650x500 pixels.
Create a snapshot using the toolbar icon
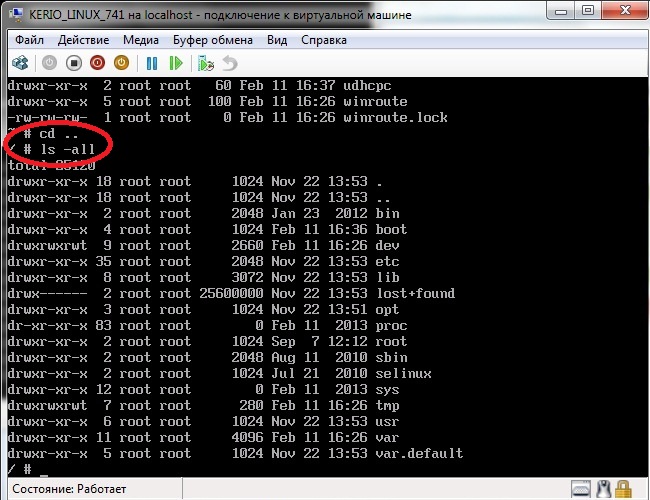tap(206, 62)
